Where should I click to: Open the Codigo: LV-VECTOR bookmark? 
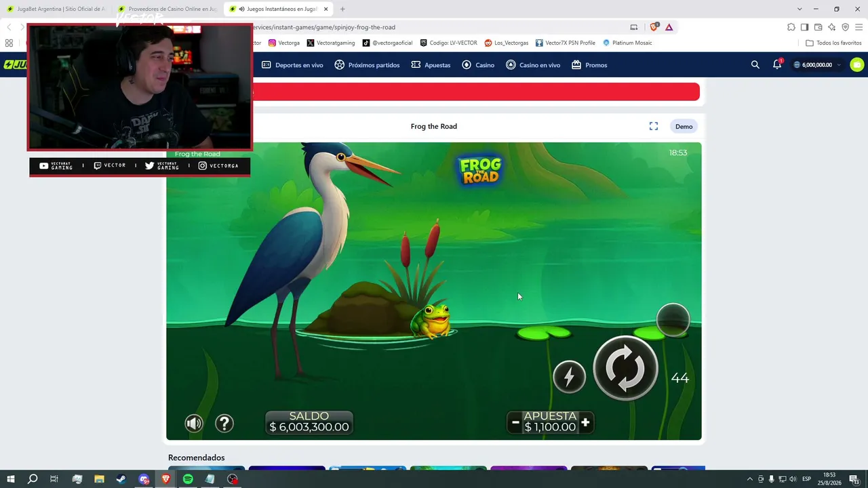[x=448, y=43]
